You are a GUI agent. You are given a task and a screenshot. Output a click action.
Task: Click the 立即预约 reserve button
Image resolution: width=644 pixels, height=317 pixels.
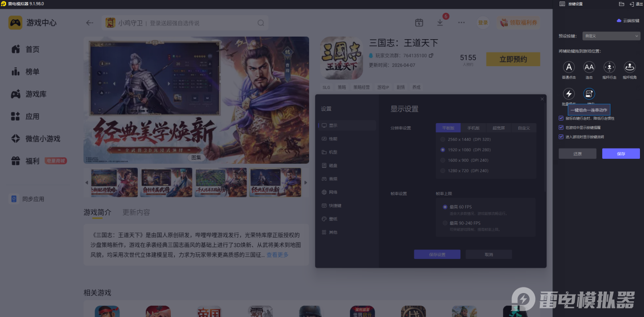(513, 59)
